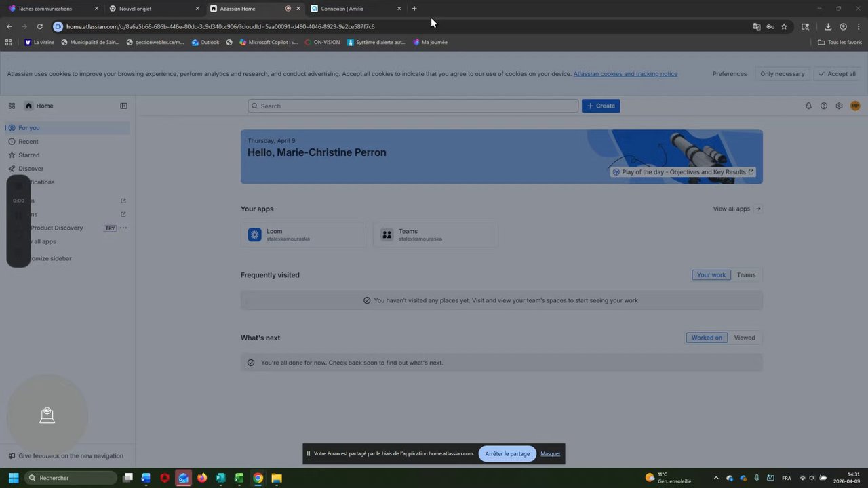The image size is (868, 488).
Task: Click the browser address bar URL
Action: click(x=220, y=26)
